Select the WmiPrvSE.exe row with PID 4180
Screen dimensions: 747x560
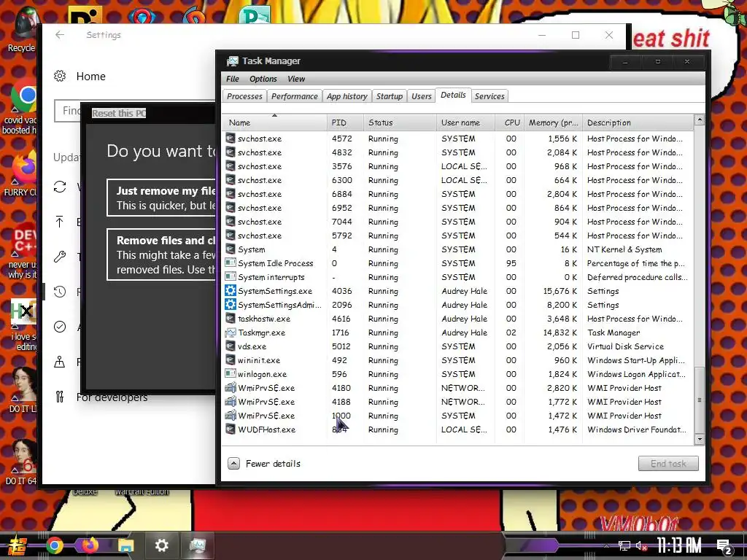[x=458, y=388]
